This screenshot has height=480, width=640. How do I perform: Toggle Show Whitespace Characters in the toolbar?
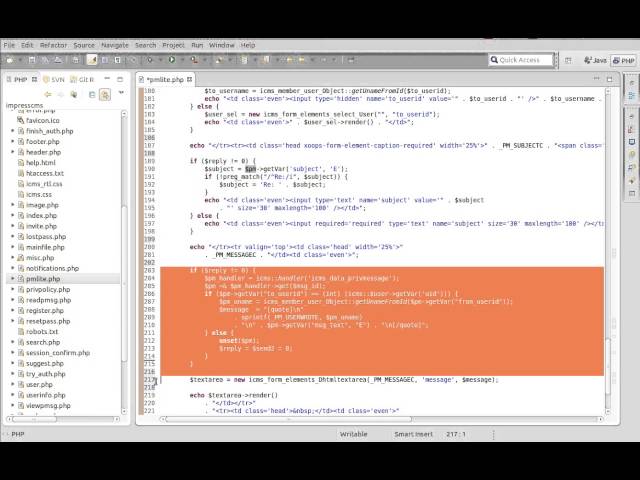pos(118,60)
